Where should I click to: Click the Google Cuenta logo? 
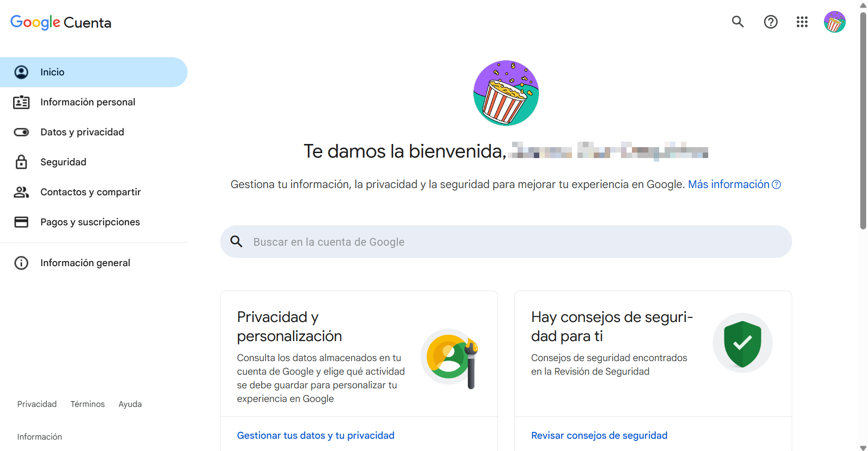(61, 22)
